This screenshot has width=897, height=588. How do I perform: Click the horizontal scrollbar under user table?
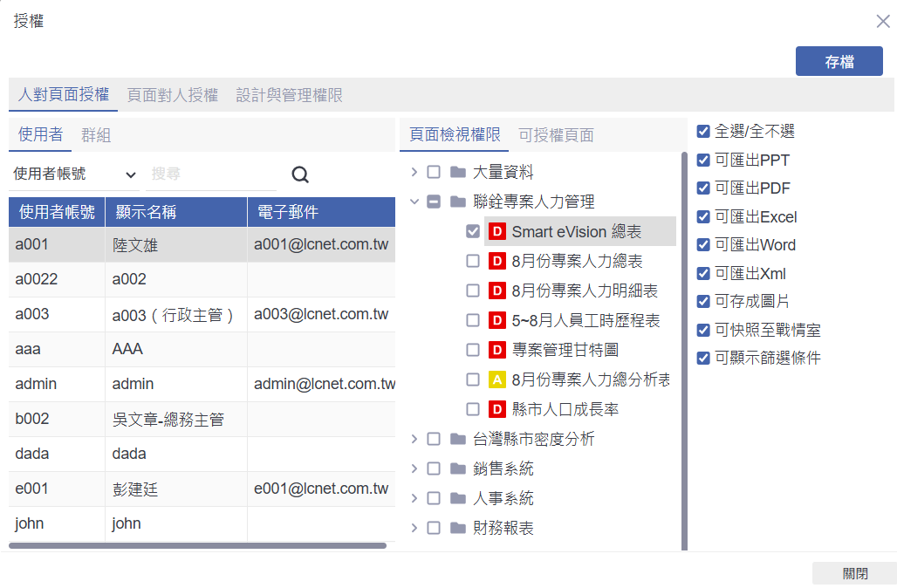pyautogui.click(x=197, y=546)
